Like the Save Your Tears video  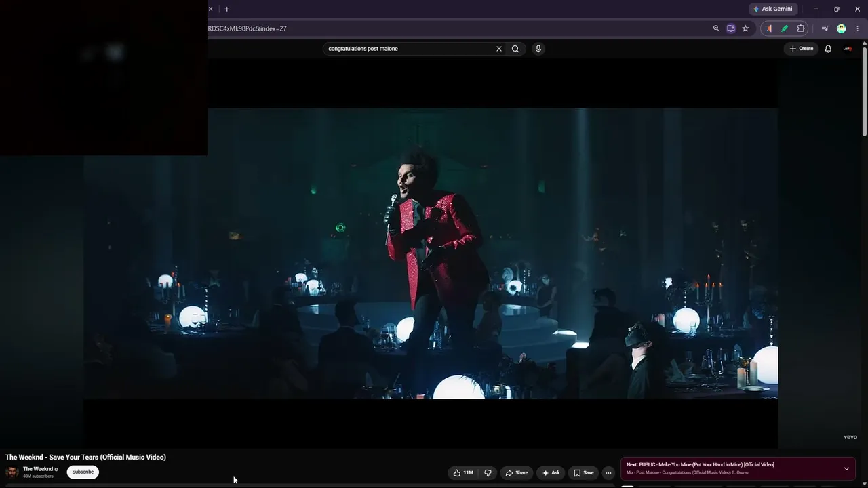coord(463,473)
